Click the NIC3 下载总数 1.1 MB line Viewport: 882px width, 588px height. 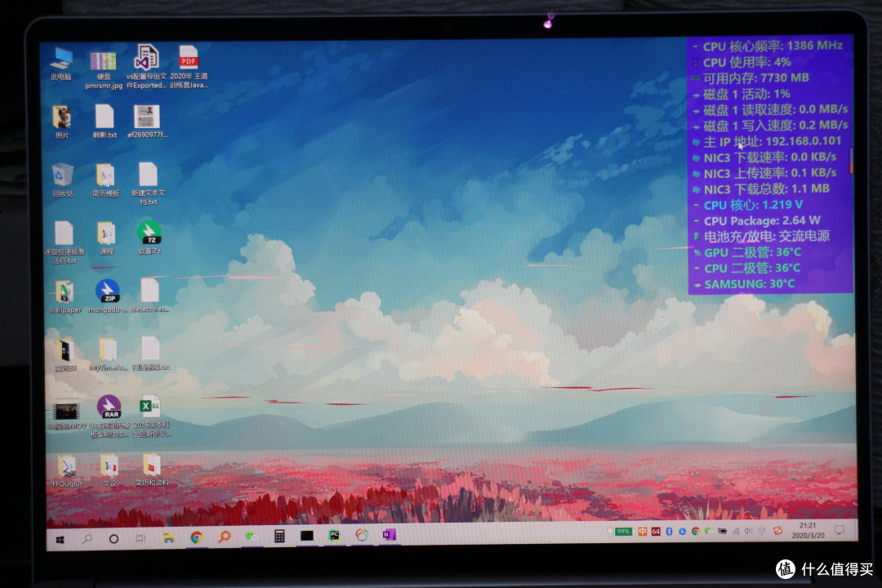tap(766, 189)
